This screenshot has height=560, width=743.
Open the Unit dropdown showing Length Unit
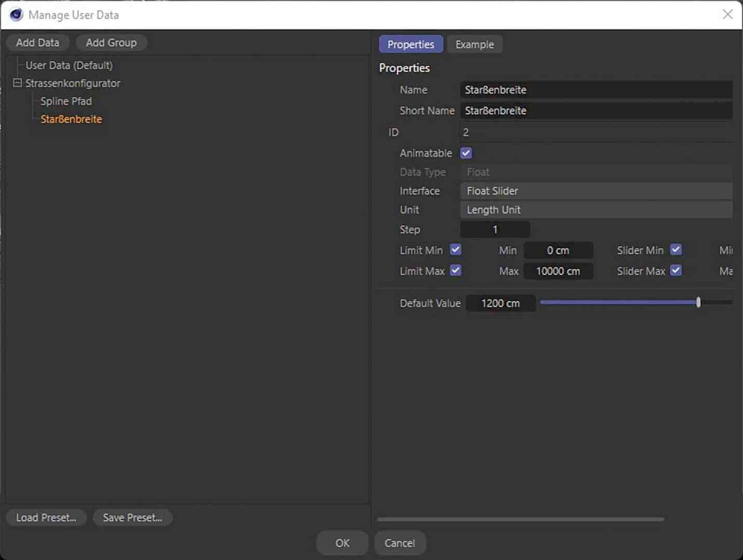pos(596,209)
